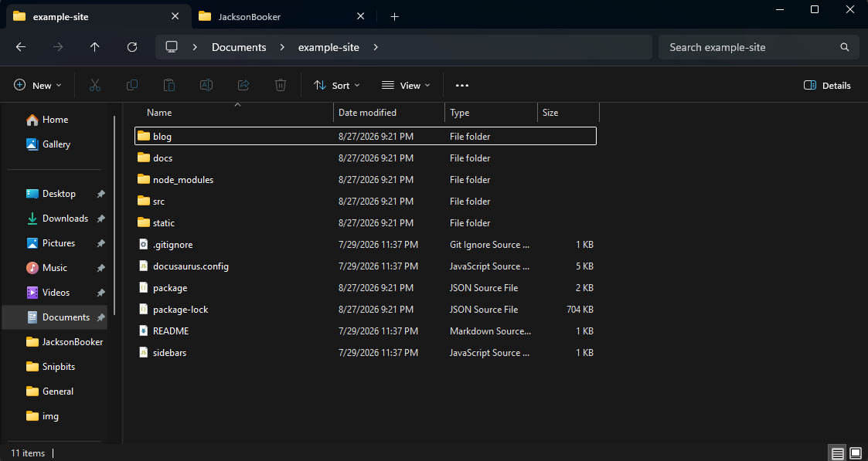Screen dimensions: 868x461
Task: Go forward with the right arrow
Action: (x=57, y=47)
